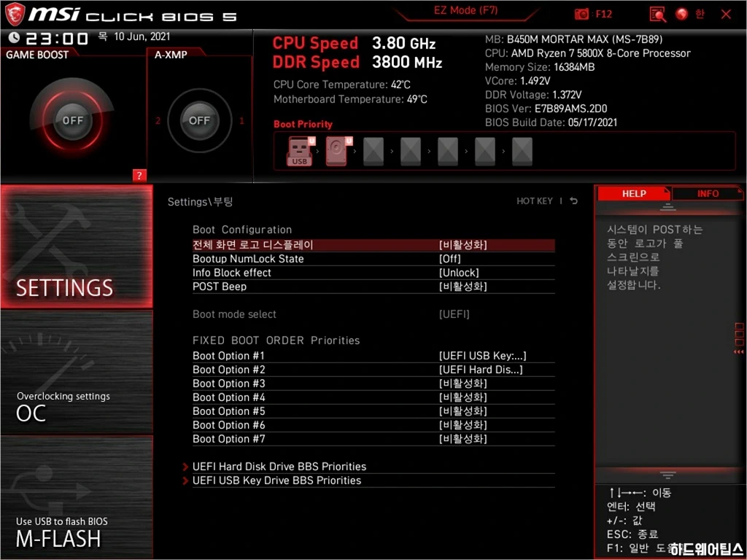This screenshot has height=560, width=747.
Task: Open the M-FLASH BIOS flashing section
Action: [x=77, y=497]
